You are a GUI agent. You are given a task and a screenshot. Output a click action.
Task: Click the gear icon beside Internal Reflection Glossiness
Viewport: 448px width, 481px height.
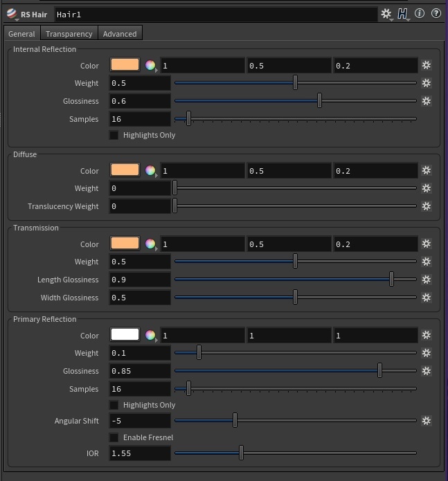tap(427, 101)
